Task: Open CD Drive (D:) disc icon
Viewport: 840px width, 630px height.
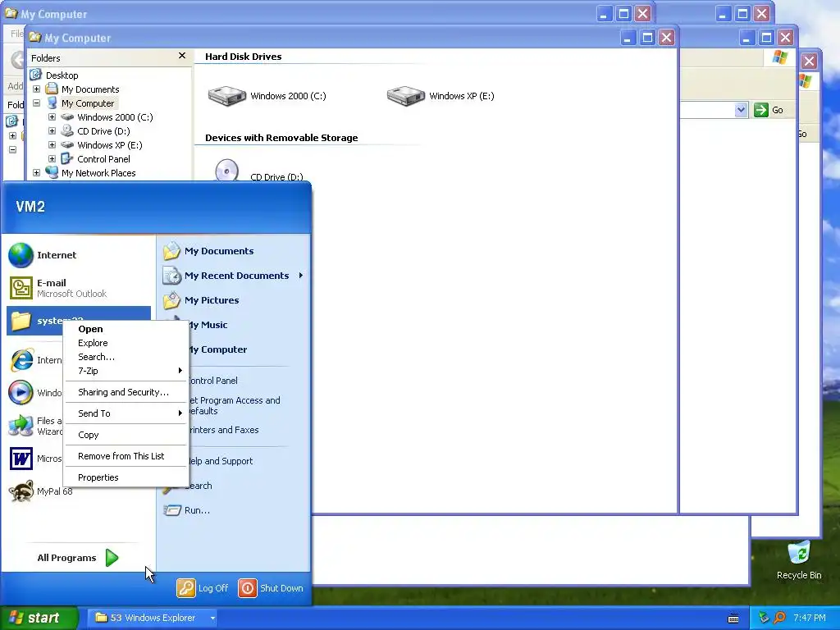Action: pos(226,171)
